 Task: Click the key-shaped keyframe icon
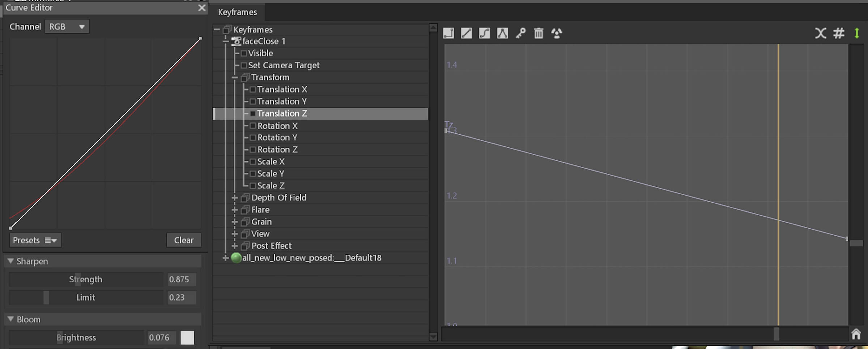coord(521,33)
